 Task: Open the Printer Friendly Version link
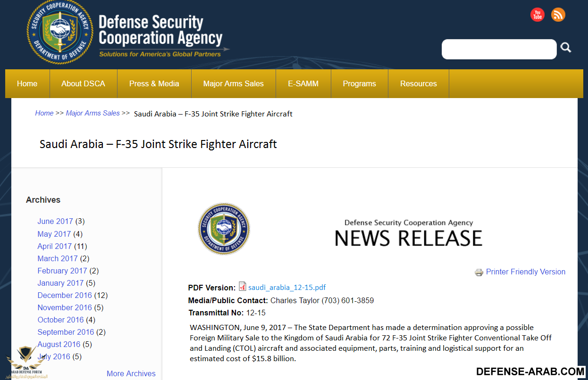pos(525,272)
